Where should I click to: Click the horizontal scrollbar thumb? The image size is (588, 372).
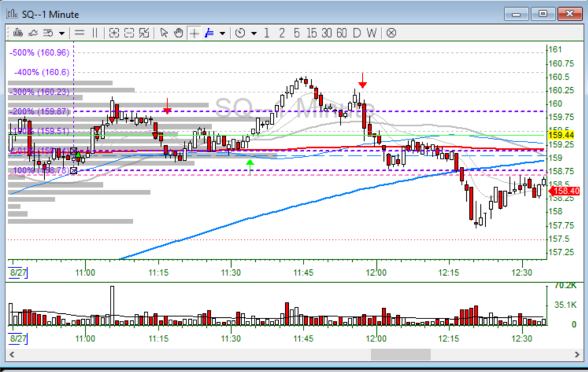coord(400,355)
